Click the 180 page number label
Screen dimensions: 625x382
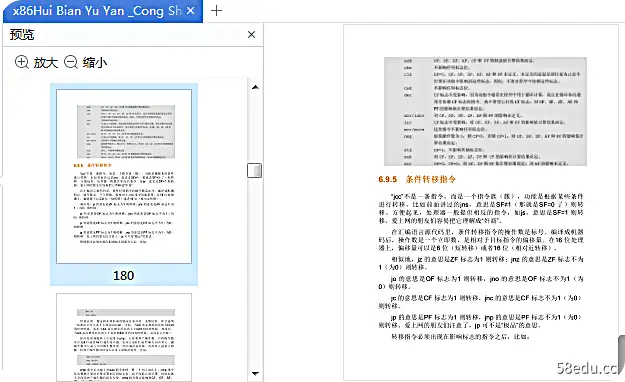tap(124, 276)
